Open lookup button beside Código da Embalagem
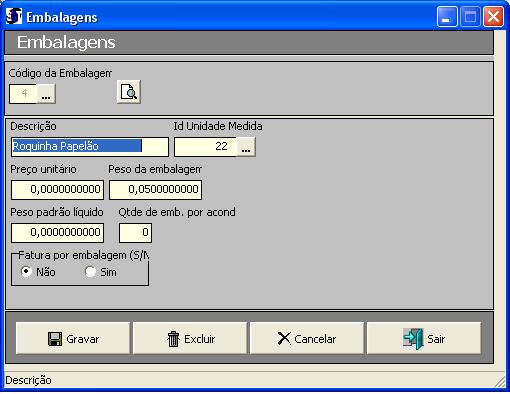Image resolution: width=510 pixels, height=394 pixels. [x=46, y=94]
